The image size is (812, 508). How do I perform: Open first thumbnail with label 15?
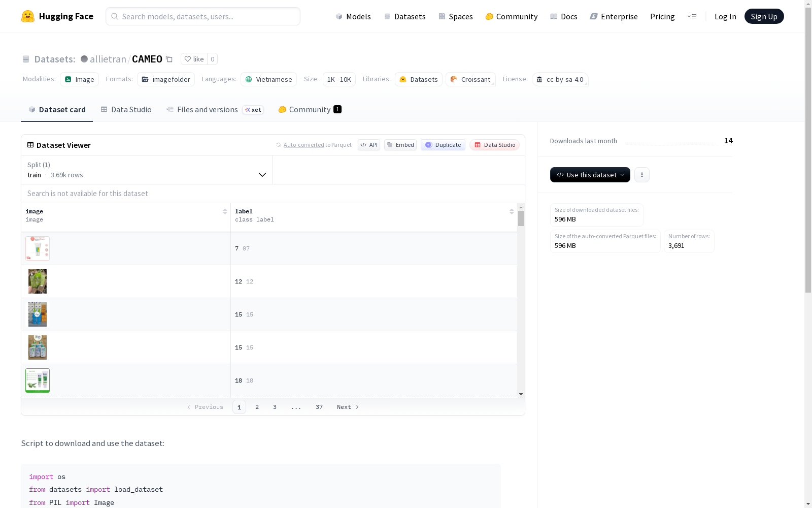point(38,314)
